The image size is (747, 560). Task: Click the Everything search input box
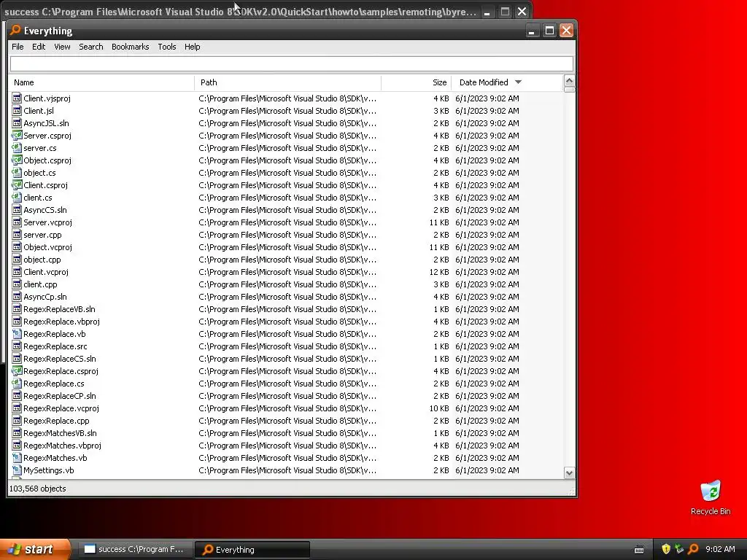click(x=291, y=64)
